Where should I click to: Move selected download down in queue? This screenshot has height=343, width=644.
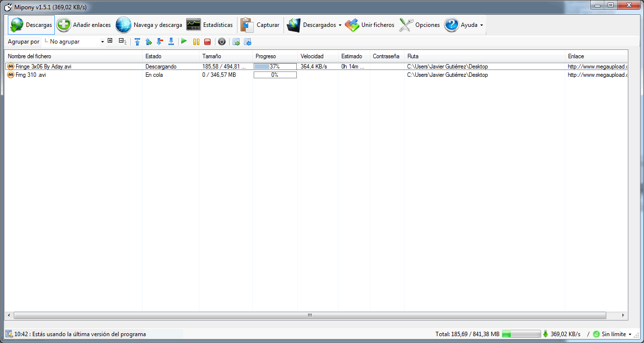pos(160,42)
